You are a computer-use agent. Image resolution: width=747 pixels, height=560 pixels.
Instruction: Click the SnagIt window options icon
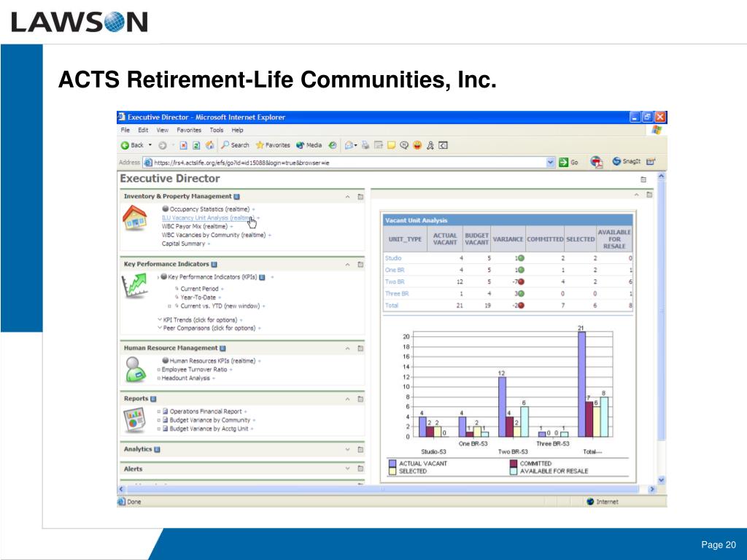(x=651, y=162)
